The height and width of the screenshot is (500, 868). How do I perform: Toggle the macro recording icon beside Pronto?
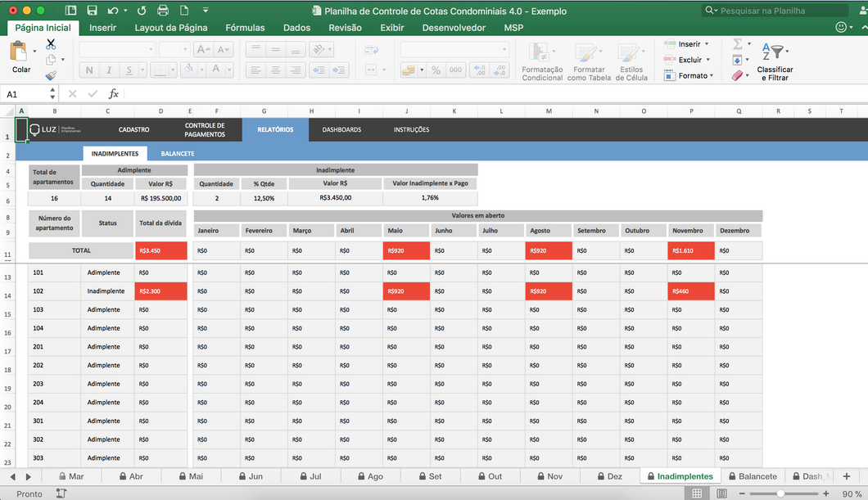pyautogui.click(x=61, y=493)
